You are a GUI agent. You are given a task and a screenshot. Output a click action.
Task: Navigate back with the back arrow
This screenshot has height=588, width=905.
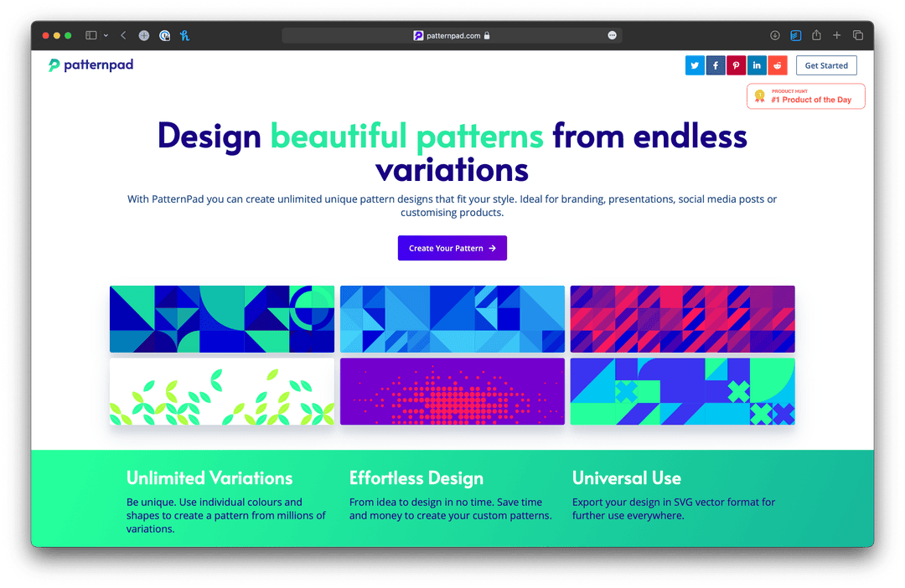tap(122, 35)
